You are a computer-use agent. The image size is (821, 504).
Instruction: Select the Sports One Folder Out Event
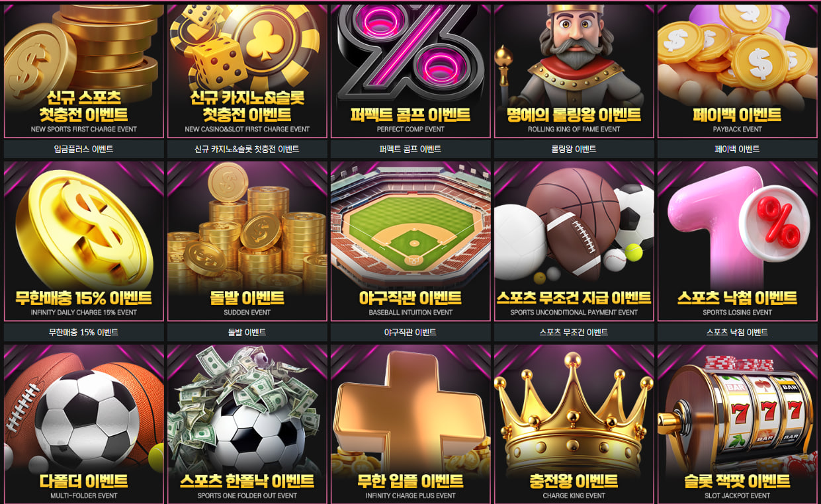(x=247, y=424)
